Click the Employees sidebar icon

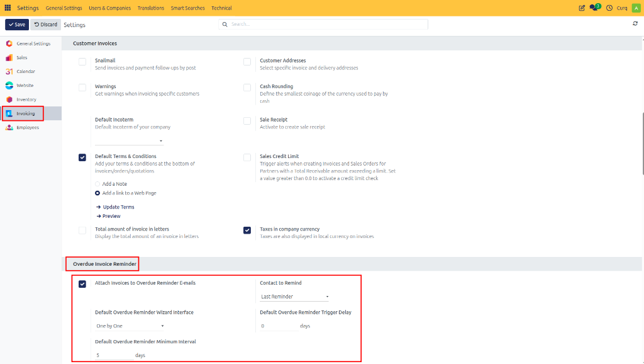[9, 127]
